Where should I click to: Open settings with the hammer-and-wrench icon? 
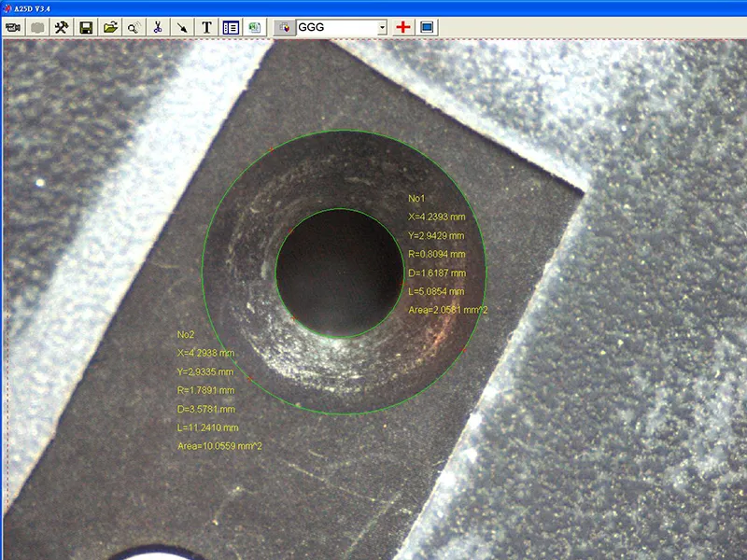(x=61, y=28)
